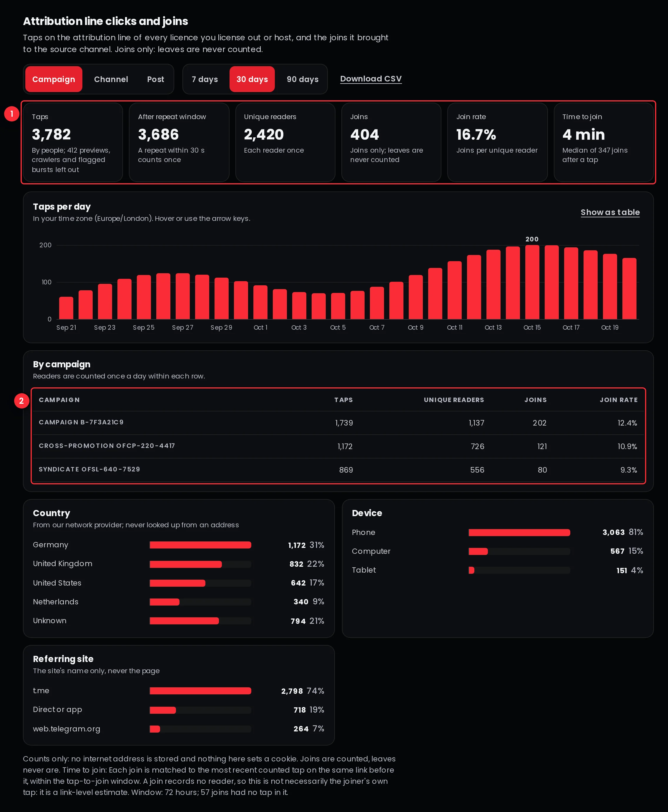
Task: Click the 1,739 taps cell
Action: coord(344,423)
